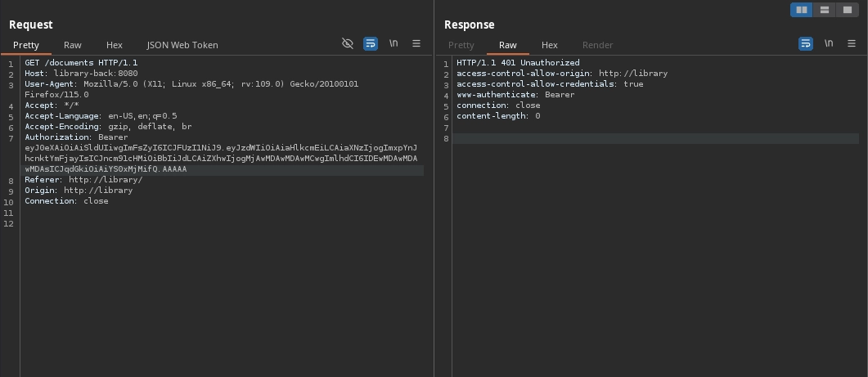This screenshot has height=377, width=868.
Task: Open the Response panel hamburger options menu
Action: 851,43
